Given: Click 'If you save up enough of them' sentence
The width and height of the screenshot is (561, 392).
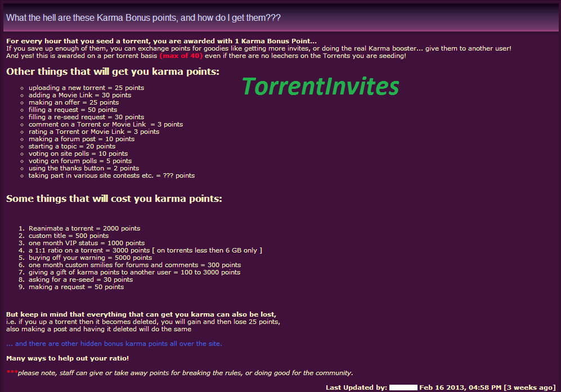Looking at the screenshot, I should point(259,48).
